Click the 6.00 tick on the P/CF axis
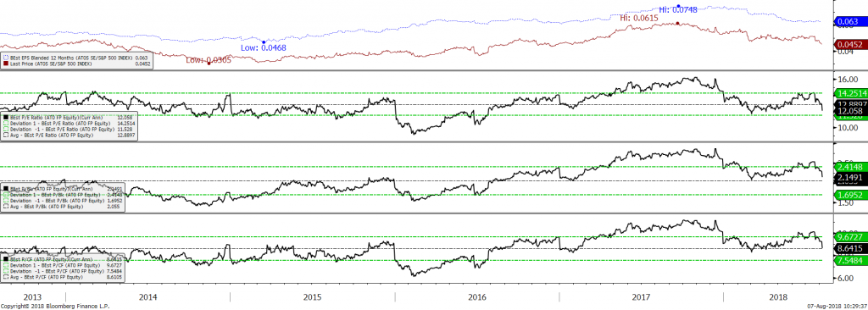This screenshot has width=868, height=310. click(x=846, y=278)
